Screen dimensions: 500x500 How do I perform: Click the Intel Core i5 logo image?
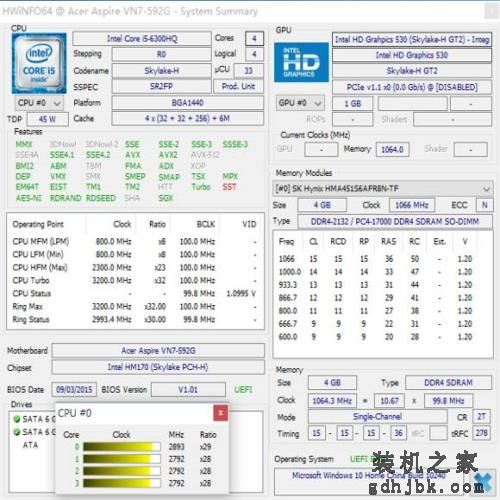coord(39,63)
